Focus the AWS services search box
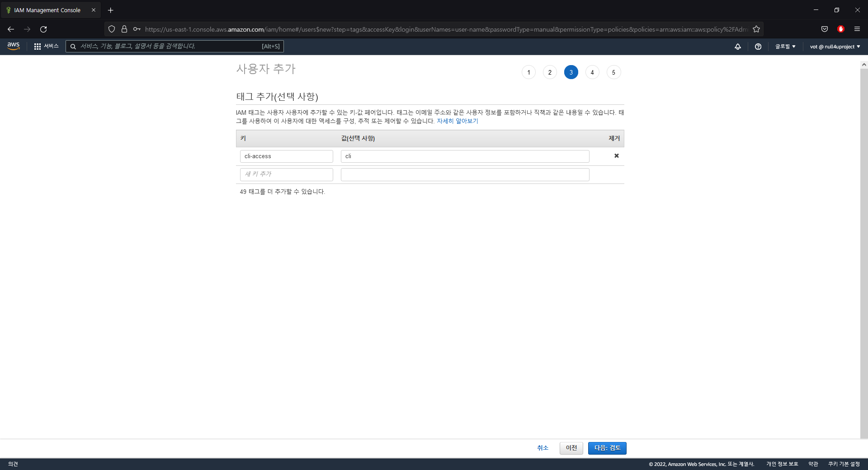This screenshot has height=470, width=868. (175, 46)
